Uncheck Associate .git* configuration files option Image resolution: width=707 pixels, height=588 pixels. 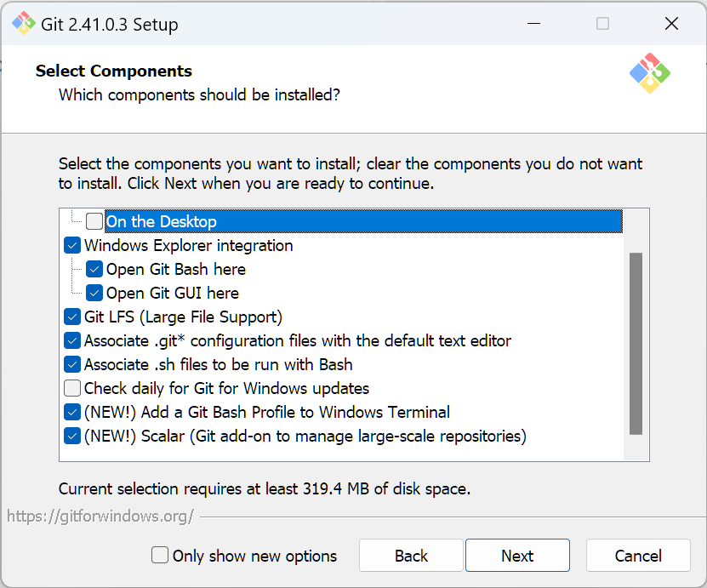click(x=73, y=341)
